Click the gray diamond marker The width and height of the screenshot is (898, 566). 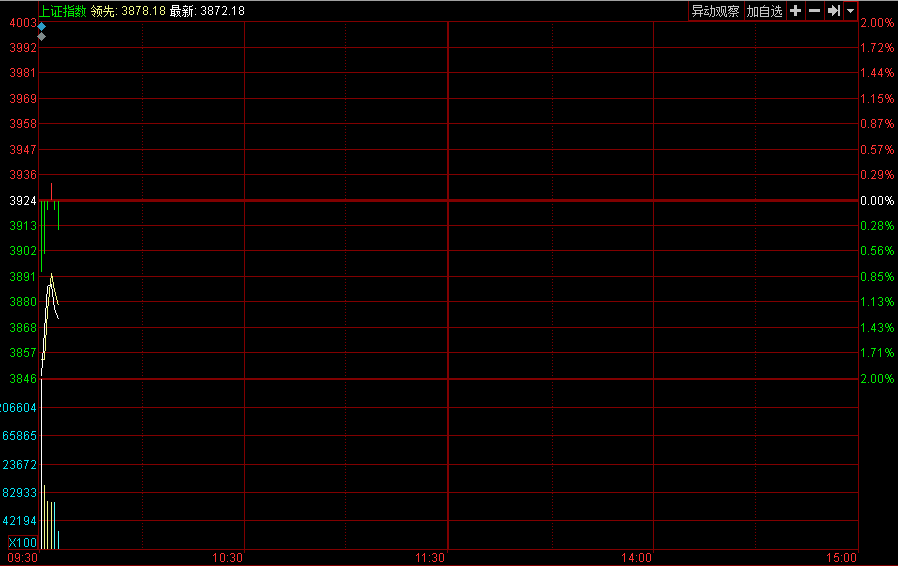(x=42, y=36)
